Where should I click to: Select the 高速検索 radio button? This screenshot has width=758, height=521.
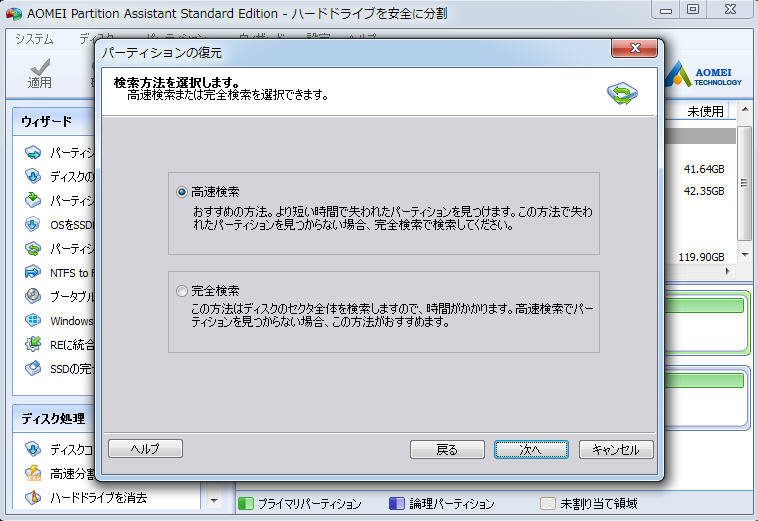click(182, 192)
